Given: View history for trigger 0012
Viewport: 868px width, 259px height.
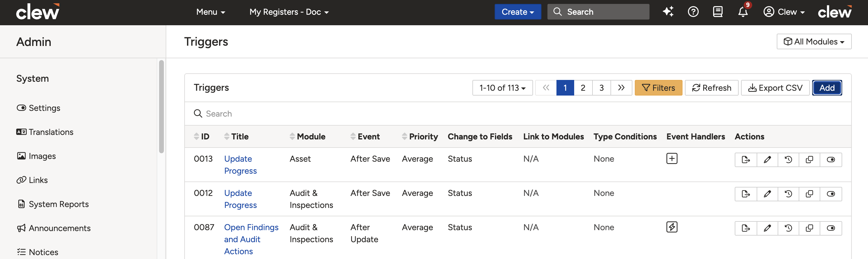Looking at the screenshot, I should [788, 194].
